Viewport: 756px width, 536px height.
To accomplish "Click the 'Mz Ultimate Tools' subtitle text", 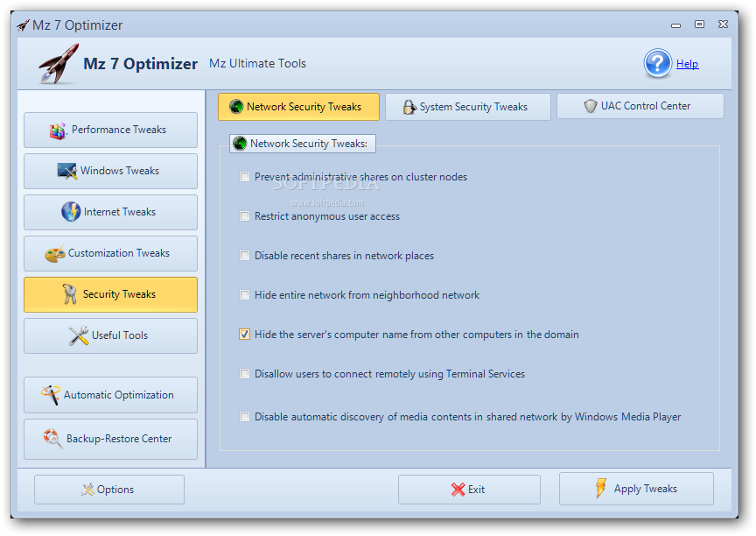I will (x=257, y=63).
